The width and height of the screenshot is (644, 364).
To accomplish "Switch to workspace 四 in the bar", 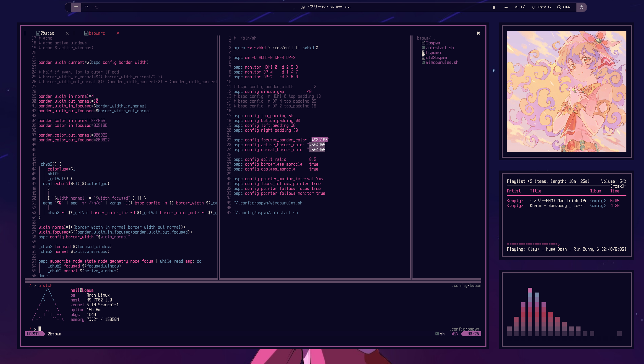I will tap(86, 7).
